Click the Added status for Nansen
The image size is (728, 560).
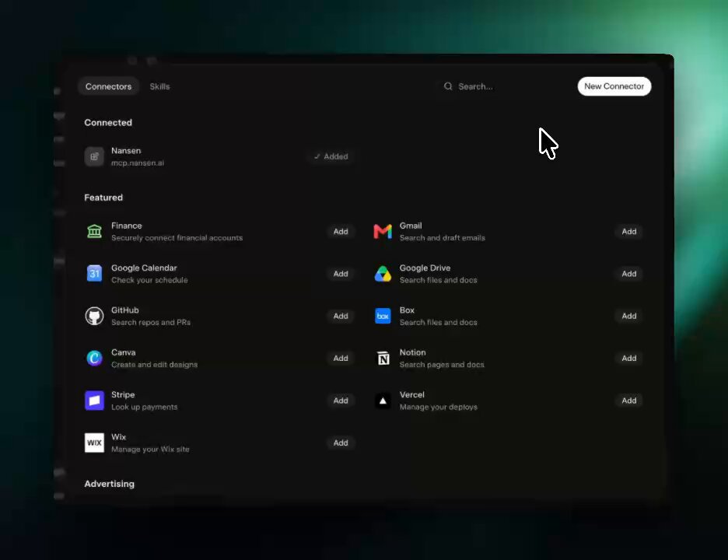point(331,156)
